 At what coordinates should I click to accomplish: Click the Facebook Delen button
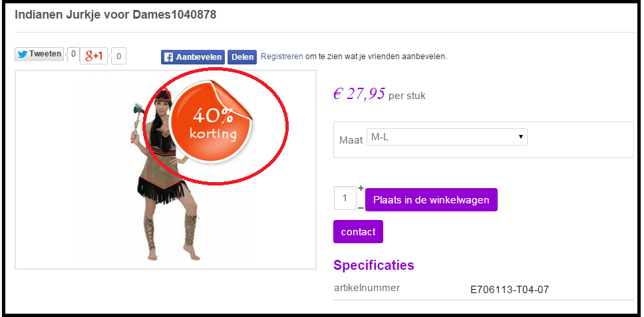pyautogui.click(x=242, y=57)
